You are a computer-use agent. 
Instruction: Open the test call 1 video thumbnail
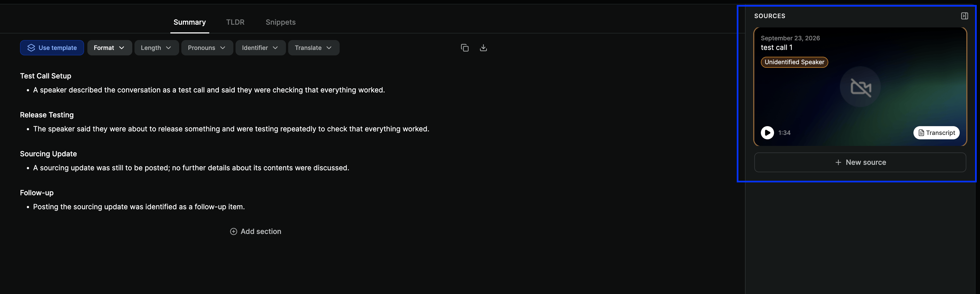point(860,87)
